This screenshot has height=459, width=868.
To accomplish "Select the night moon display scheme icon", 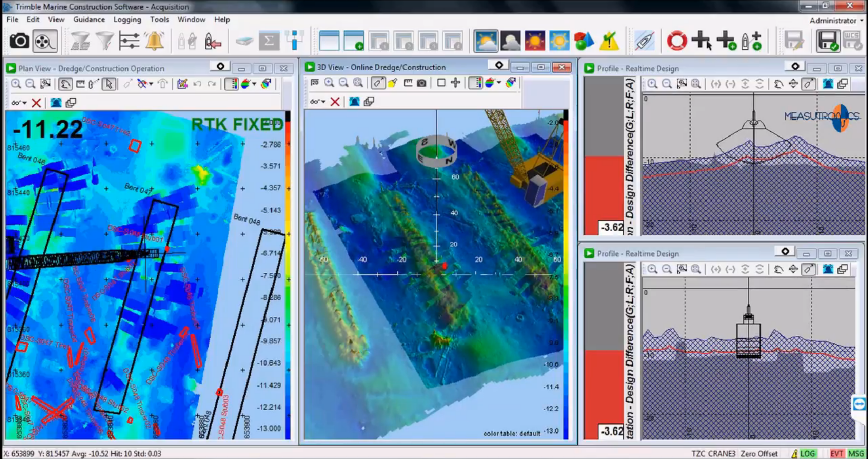I will pos(510,41).
